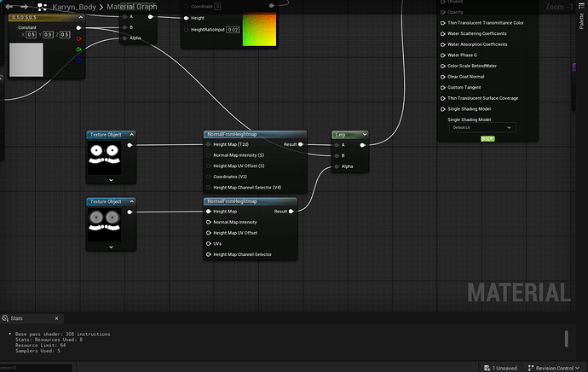Select the gray eyes thumbnail in lower Texture Object
The image size is (588, 372).
[104, 225]
